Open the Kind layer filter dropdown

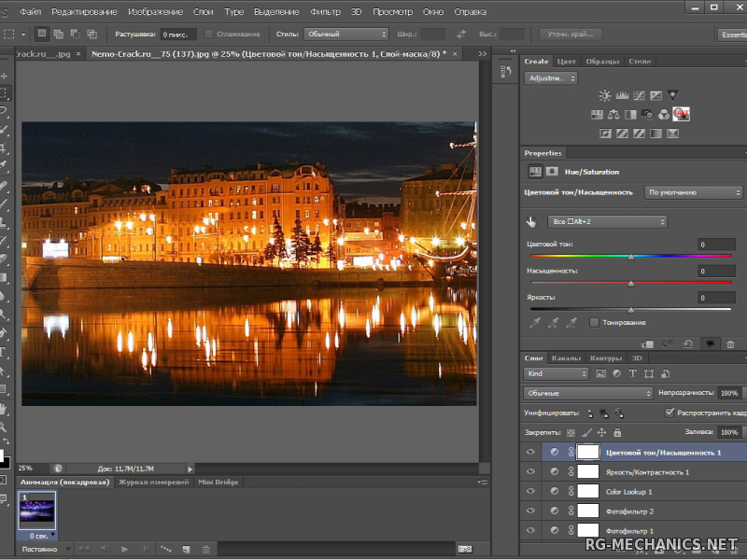tap(557, 374)
